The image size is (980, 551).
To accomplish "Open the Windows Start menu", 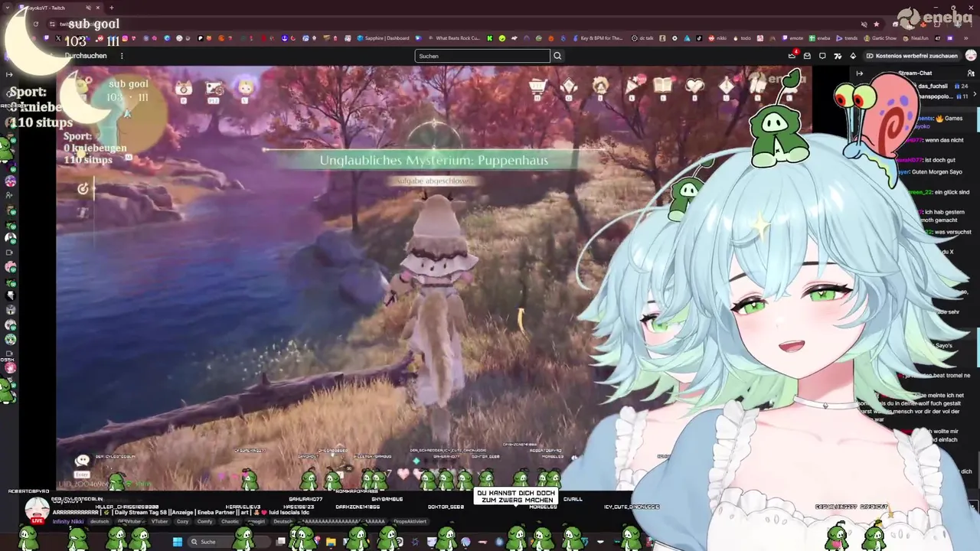I will [178, 542].
